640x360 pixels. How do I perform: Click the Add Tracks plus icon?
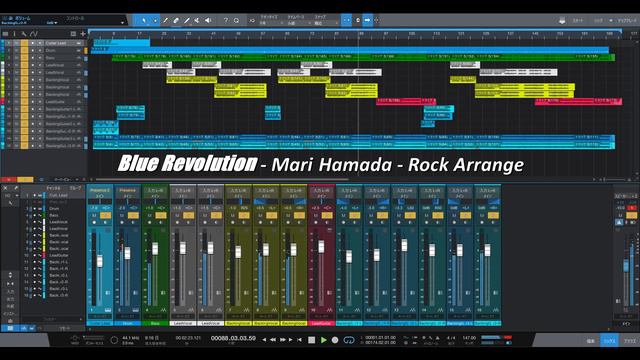pyautogui.click(x=83, y=34)
